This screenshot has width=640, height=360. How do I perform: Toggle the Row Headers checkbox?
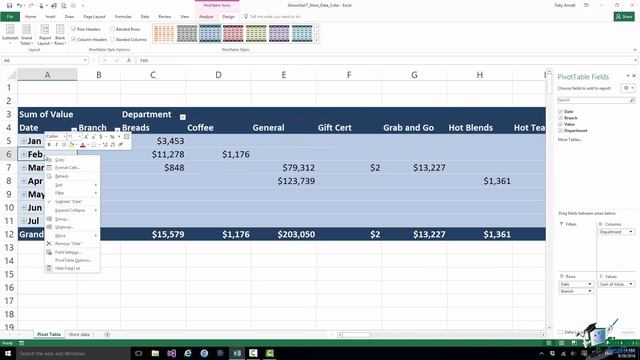74,29
